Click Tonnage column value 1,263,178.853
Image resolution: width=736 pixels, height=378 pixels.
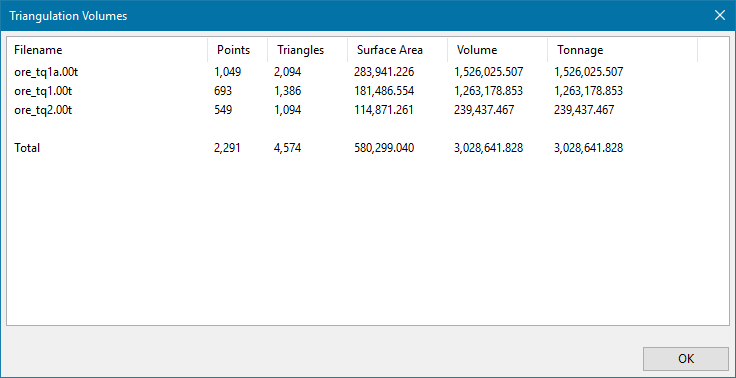point(589,91)
